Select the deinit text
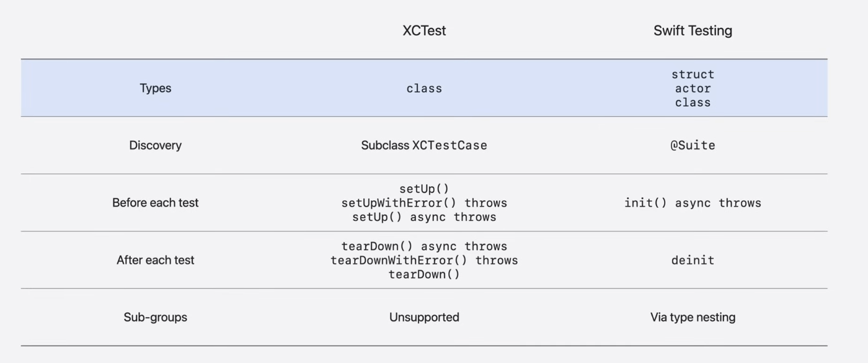This screenshot has height=363, width=868. 693,260
